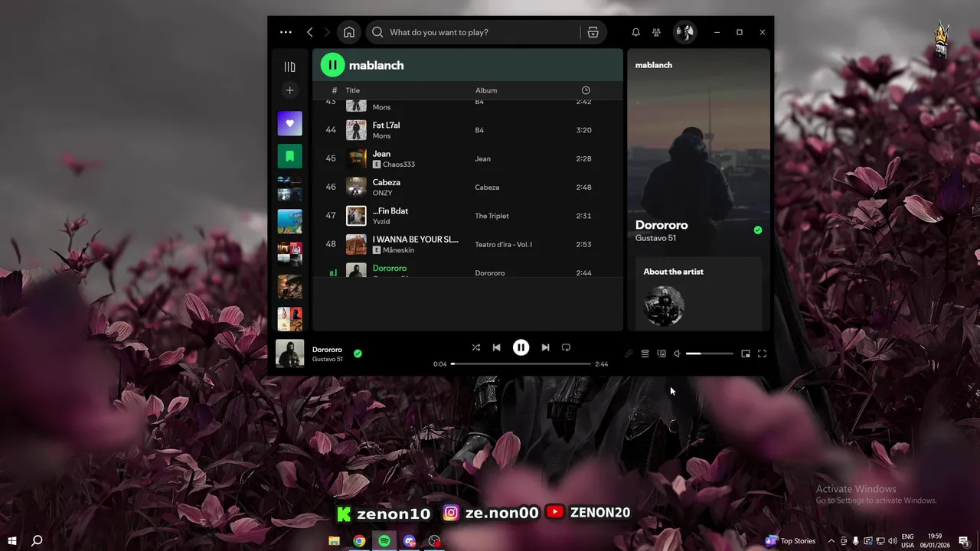980x551 pixels.
Task: Toggle repeat mode
Action: (566, 347)
